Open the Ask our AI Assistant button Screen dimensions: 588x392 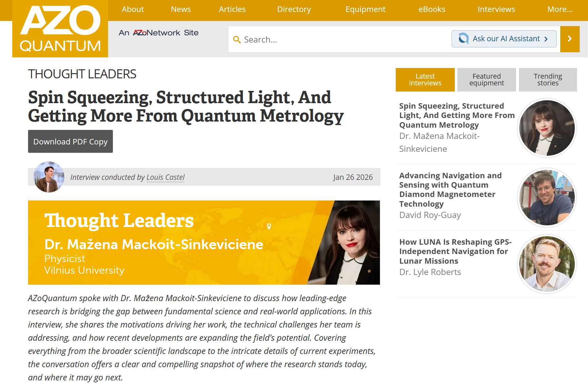coord(504,39)
